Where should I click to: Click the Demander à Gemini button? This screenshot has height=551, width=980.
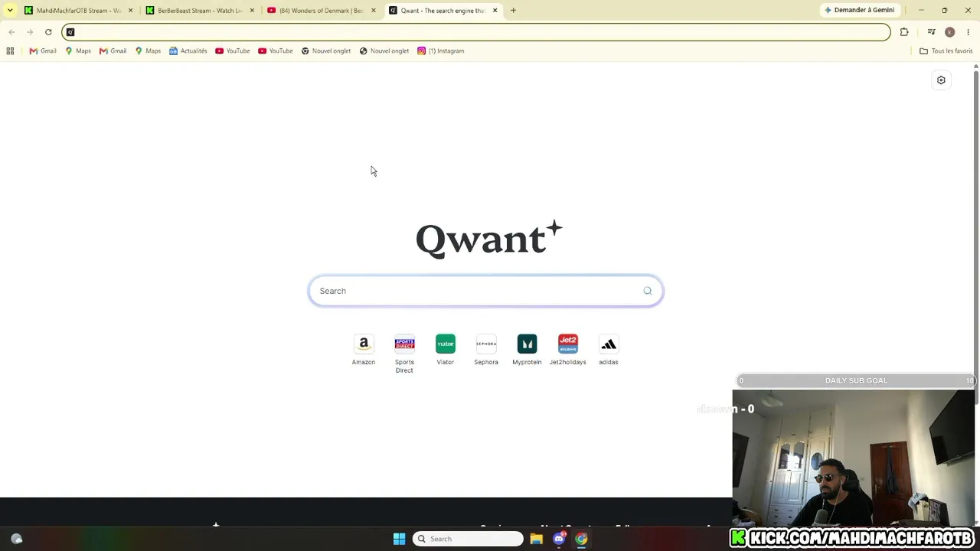click(859, 10)
